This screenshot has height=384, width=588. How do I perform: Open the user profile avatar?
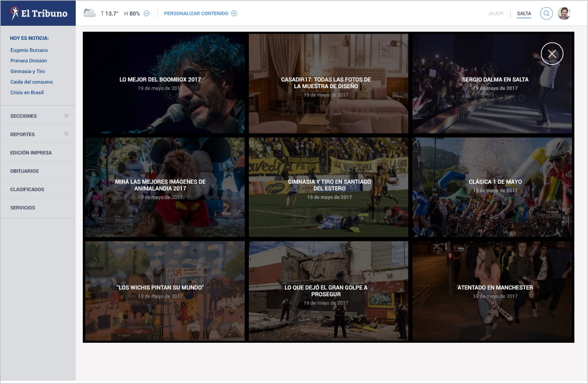point(564,13)
